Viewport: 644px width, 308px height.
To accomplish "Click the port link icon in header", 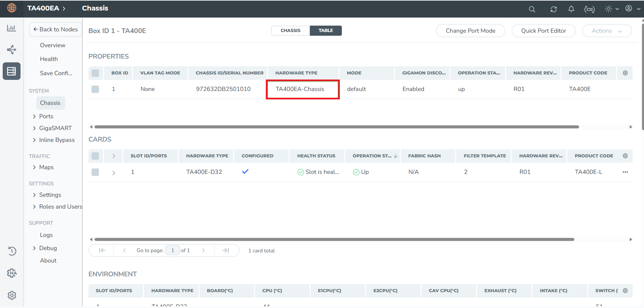I will [x=589, y=9].
